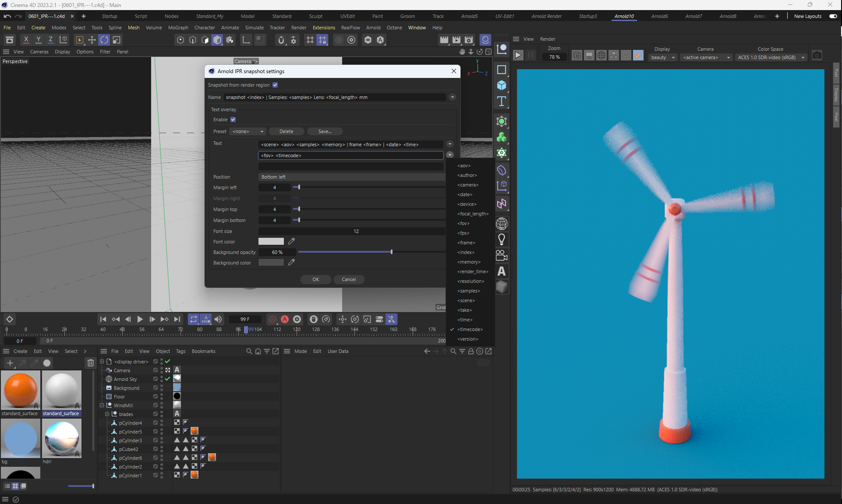Click the font color eyedropper icon
Screen dimensions: 842x504
pos(291,241)
